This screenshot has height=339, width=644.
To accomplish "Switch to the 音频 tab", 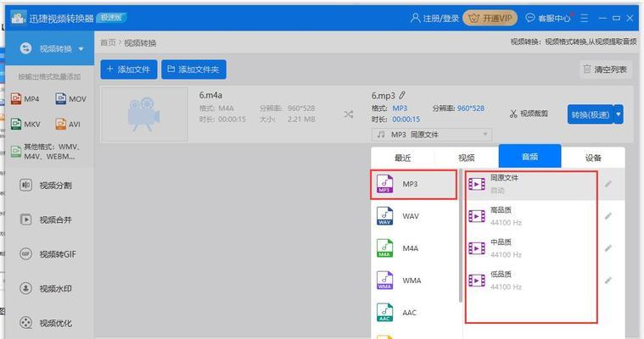I will [x=529, y=157].
